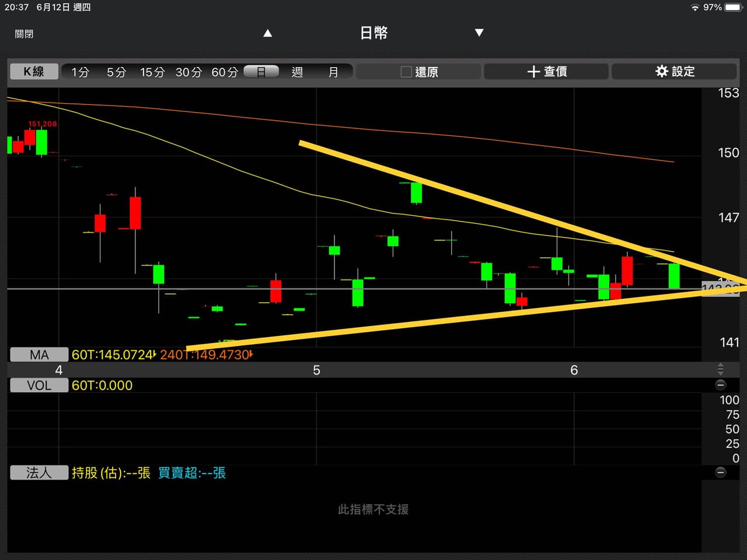The width and height of the screenshot is (747, 560).
Task: Tap the battery indicator in status bar
Action: coord(733,8)
